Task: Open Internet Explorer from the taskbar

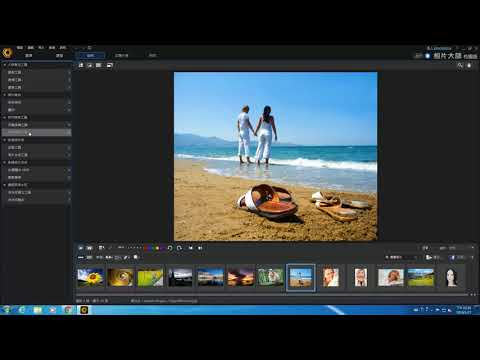Action: coord(22,310)
